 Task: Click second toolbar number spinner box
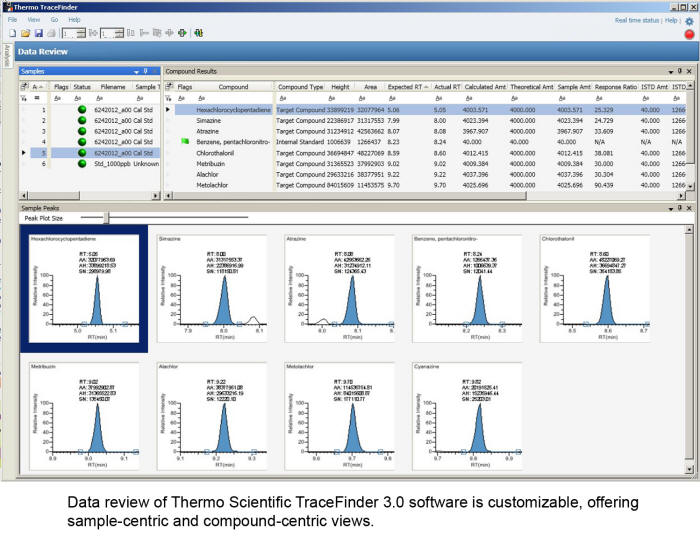(x=112, y=33)
